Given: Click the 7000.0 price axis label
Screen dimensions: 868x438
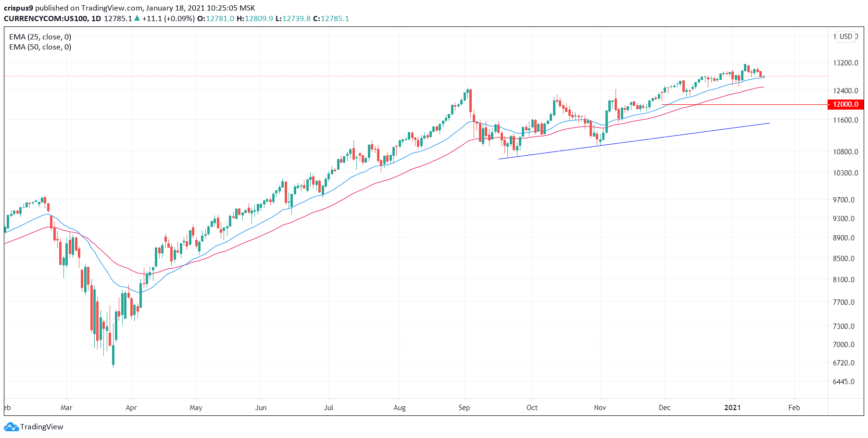Looking at the screenshot, I should [844, 345].
